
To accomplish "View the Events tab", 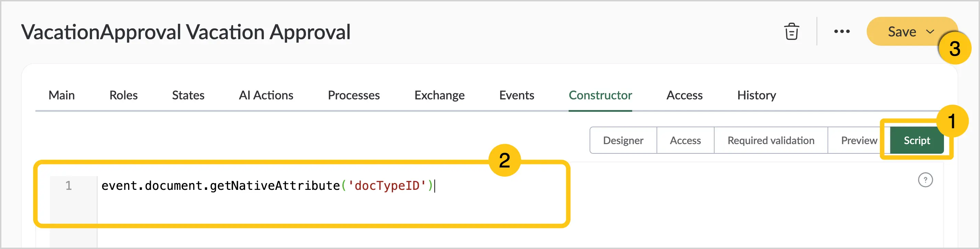I will 517,95.
